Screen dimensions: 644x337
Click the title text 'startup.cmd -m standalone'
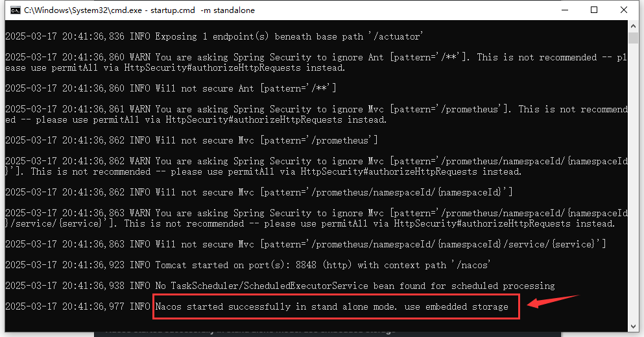tap(202, 10)
